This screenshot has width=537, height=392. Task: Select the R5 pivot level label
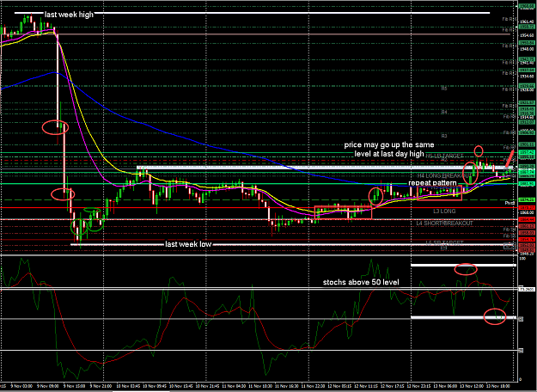444,89
